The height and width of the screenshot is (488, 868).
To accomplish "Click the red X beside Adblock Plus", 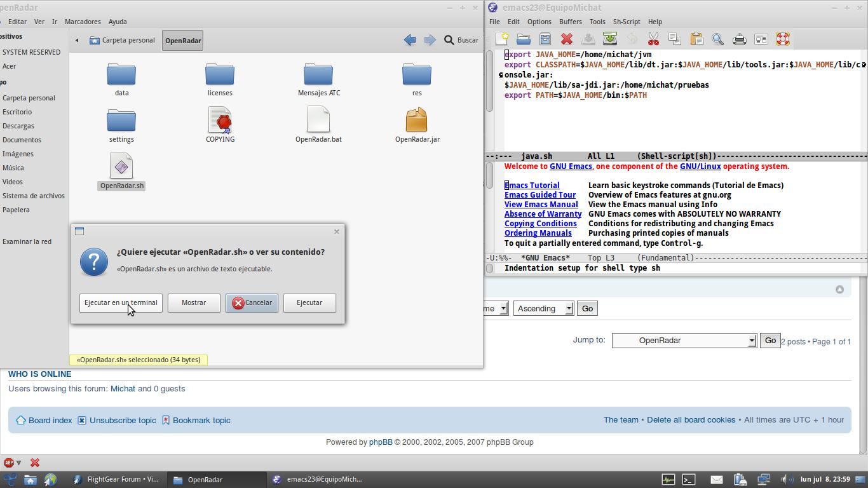I will point(35,463).
